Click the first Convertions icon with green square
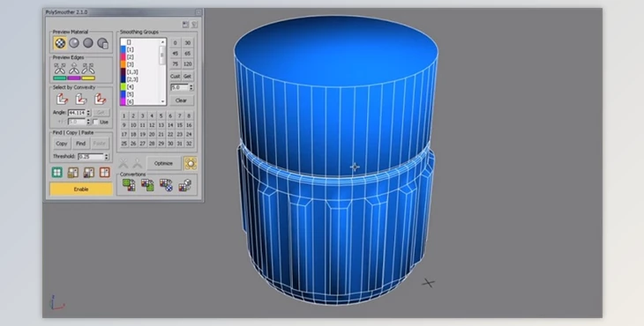 [129, 185]
